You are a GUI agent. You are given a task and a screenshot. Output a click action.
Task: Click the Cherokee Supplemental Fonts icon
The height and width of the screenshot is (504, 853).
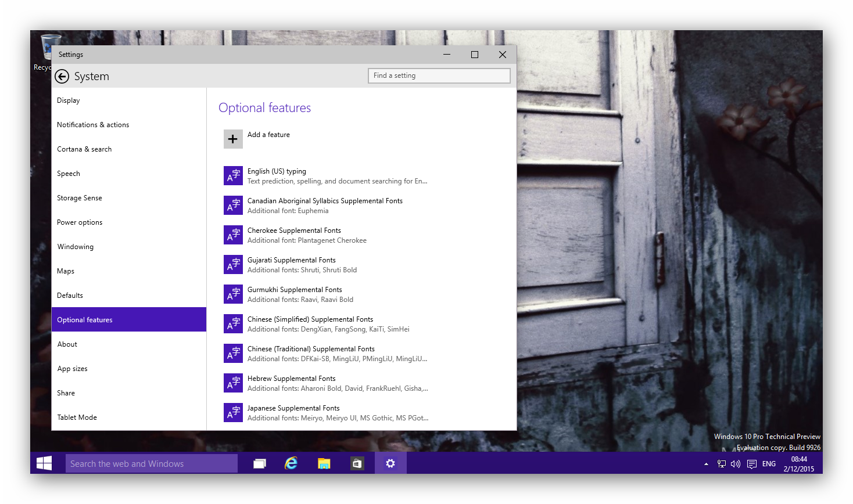pyautogui.click(x=233, y=235)
